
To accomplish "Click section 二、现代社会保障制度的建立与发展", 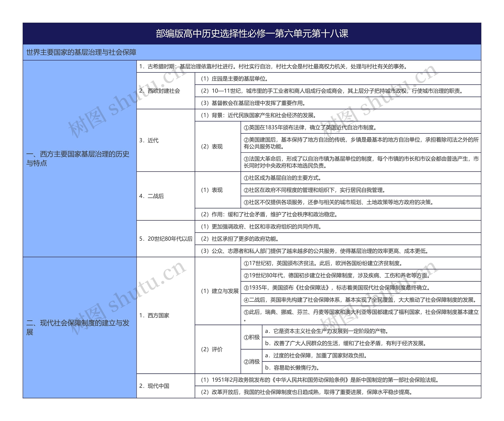I will click(80, 328).
